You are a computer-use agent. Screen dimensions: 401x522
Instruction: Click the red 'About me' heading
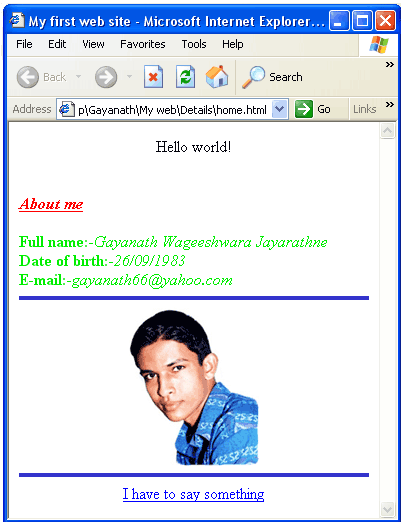51,204
